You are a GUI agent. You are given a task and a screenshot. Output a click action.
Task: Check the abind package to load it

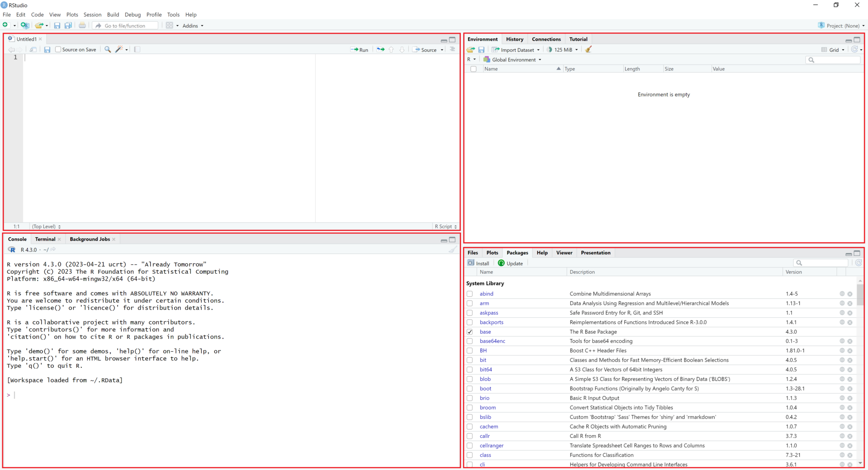point(470,293)
